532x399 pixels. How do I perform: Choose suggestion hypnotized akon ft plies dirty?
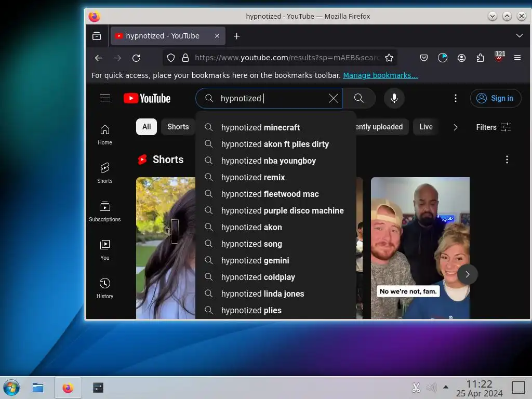276,144
